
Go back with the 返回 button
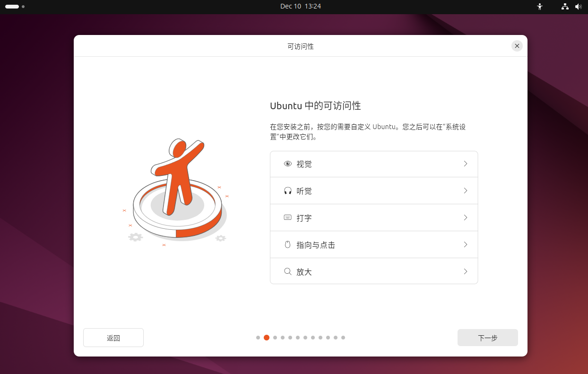(113, 338)
